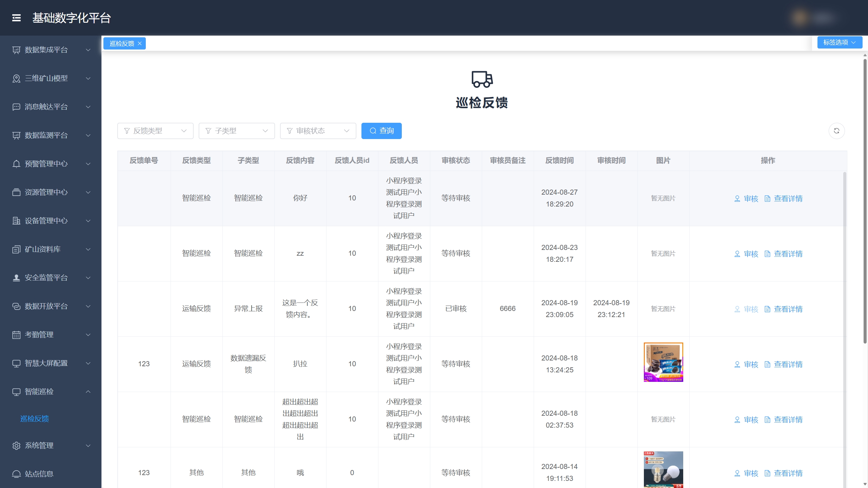Close the 巡检反馈 tab with X

coord(140,44)
